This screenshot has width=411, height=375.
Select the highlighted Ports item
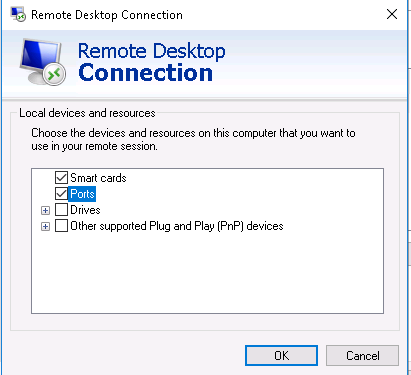click(x=82, y=194)
